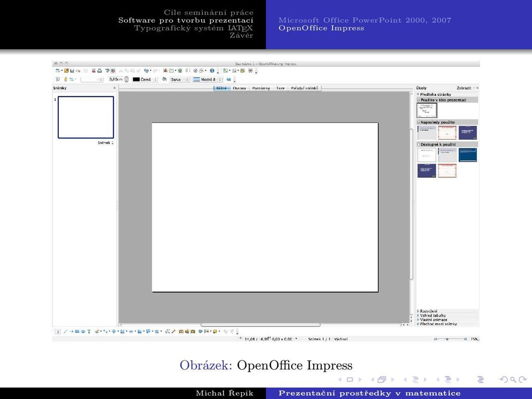Click the yellow Interaction icon in drawing toolbar
This screenshot has width=532, height=399.
(215, 331)
